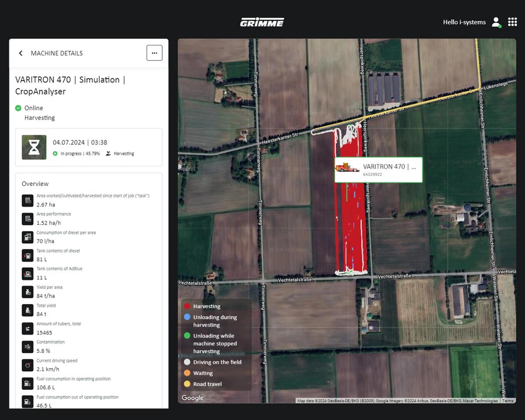Click the white Driving on the field dot

coord(187,362)
